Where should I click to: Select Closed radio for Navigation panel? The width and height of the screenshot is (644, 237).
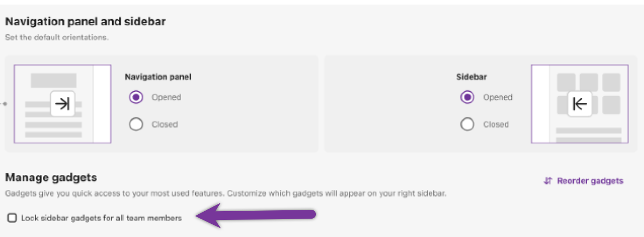coord(136,124)
